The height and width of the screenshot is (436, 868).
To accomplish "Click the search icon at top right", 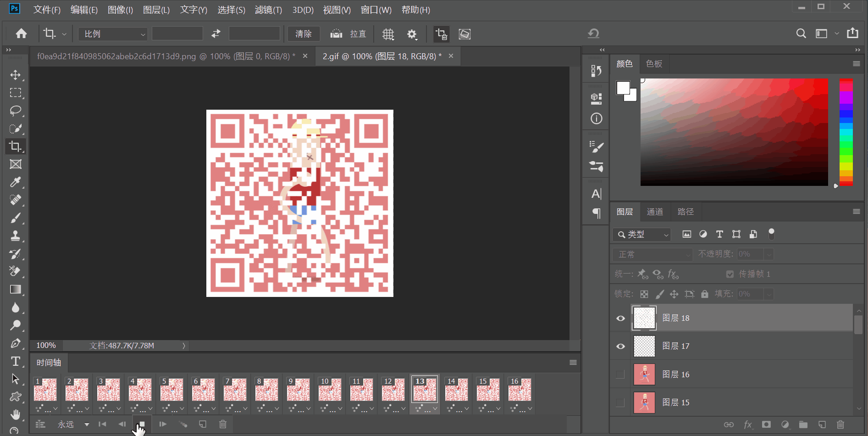I will 801,34.
